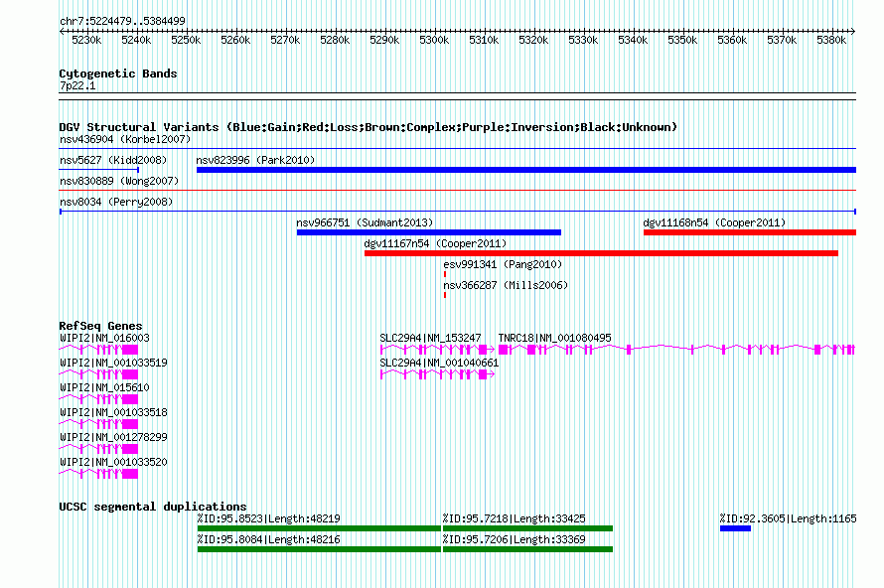
Task: Click the nsv366287 (Mills2006) label
Action: tap(506, 285)
